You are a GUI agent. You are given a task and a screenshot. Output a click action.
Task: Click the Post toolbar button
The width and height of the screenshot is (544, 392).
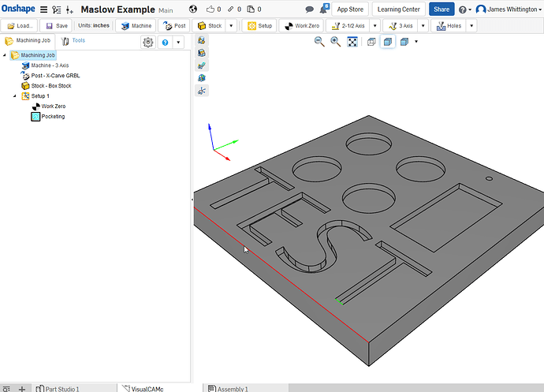(x=174, y=26)
